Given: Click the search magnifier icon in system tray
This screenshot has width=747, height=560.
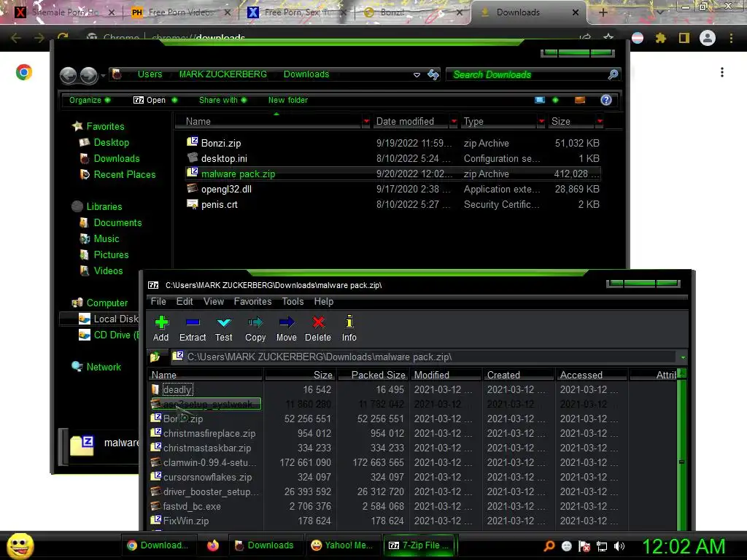Looking at the screenshot, I should (549, 545).
